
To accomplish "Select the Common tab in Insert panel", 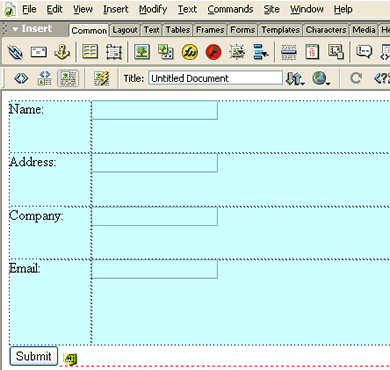I will tap(89, 30).
